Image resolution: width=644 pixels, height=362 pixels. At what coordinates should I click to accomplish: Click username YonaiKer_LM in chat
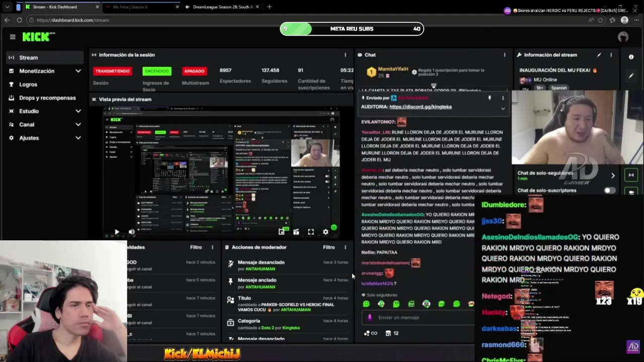(x=375, y=132)
